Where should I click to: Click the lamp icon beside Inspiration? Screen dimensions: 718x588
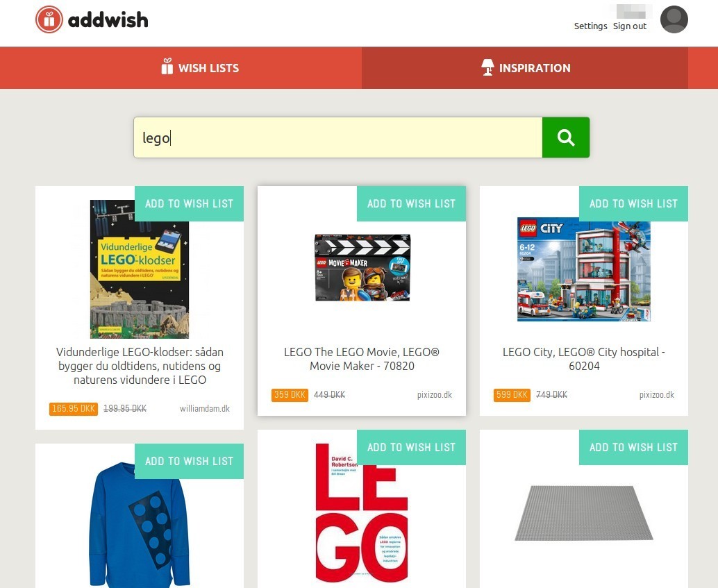487,67
